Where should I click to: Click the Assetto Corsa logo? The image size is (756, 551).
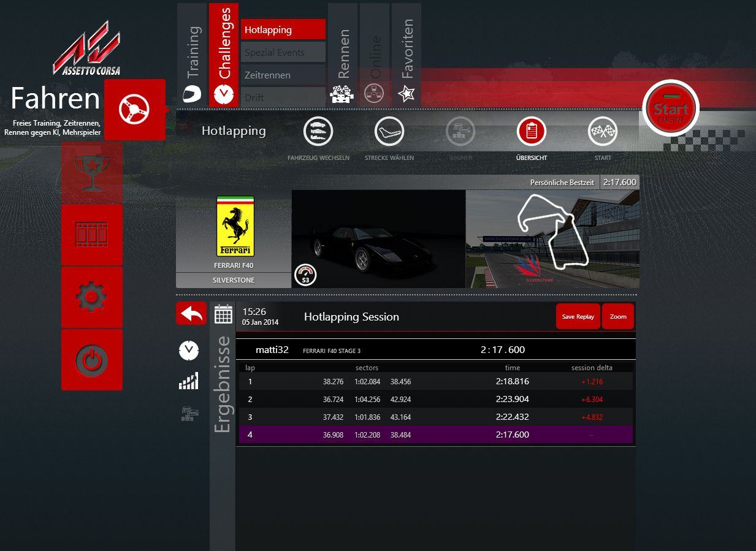click(x=87, y=48)
